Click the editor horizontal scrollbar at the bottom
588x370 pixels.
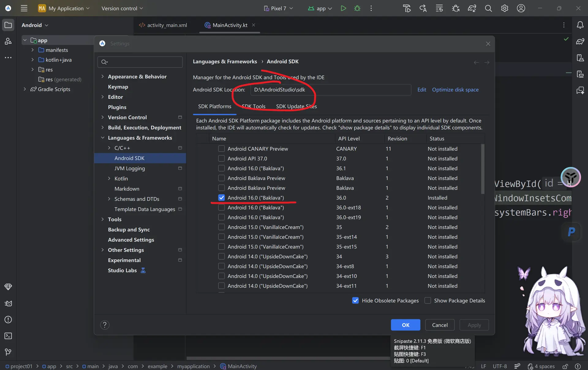tap(288, 358)
